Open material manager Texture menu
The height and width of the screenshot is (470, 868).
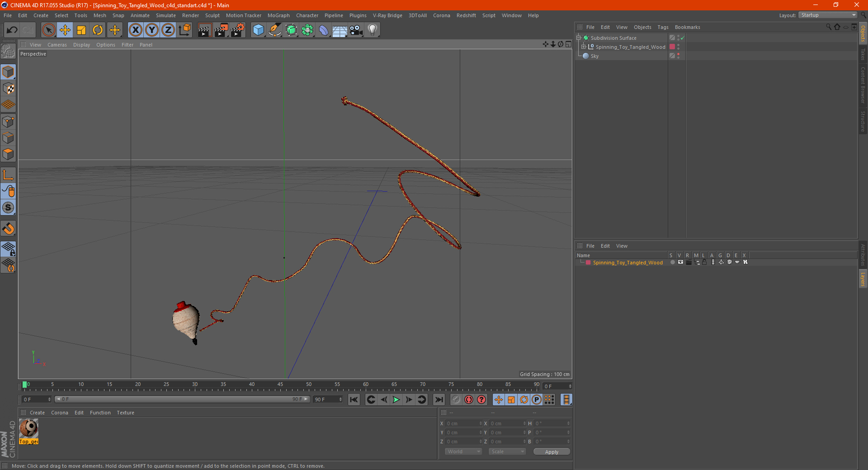[125, 413]
